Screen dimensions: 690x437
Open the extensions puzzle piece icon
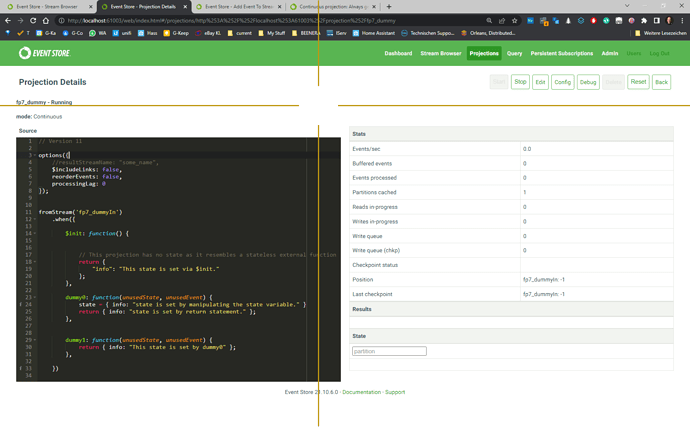[x=644, y=21]
